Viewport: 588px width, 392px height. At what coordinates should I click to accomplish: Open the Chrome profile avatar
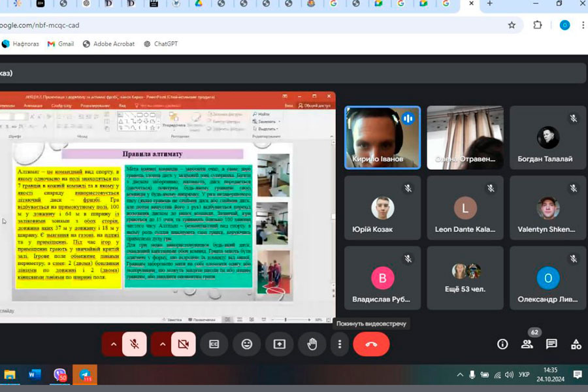564,25
